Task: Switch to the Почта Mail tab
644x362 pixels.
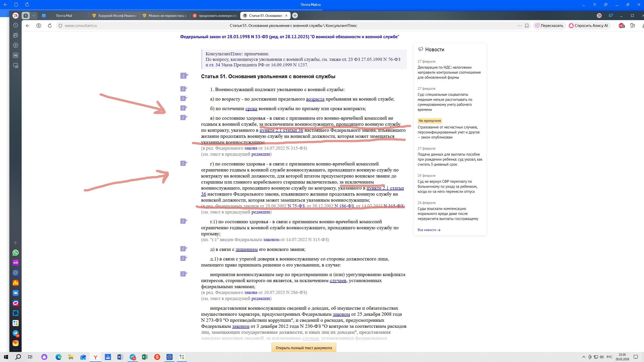Action: tap(64, 16)
